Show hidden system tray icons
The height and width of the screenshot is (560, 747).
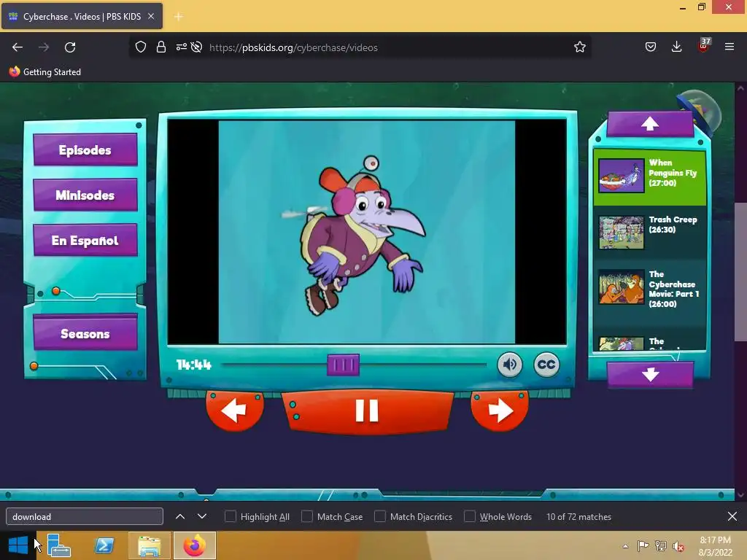(625, 546)
